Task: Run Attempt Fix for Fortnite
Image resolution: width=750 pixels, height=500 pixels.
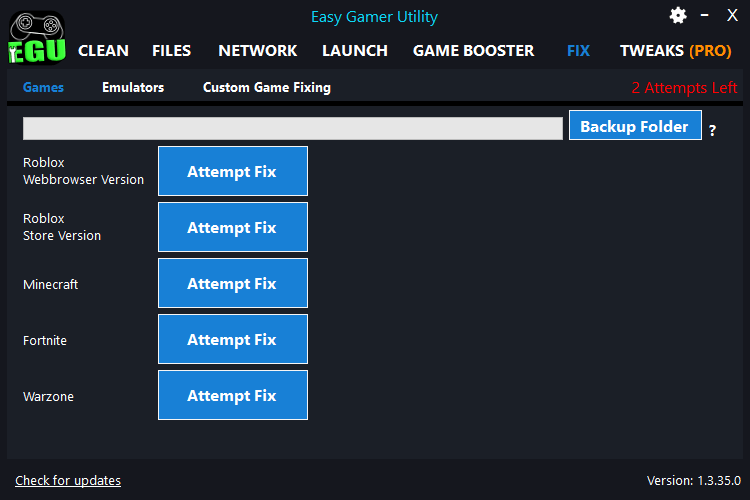Action: point(232,339)
